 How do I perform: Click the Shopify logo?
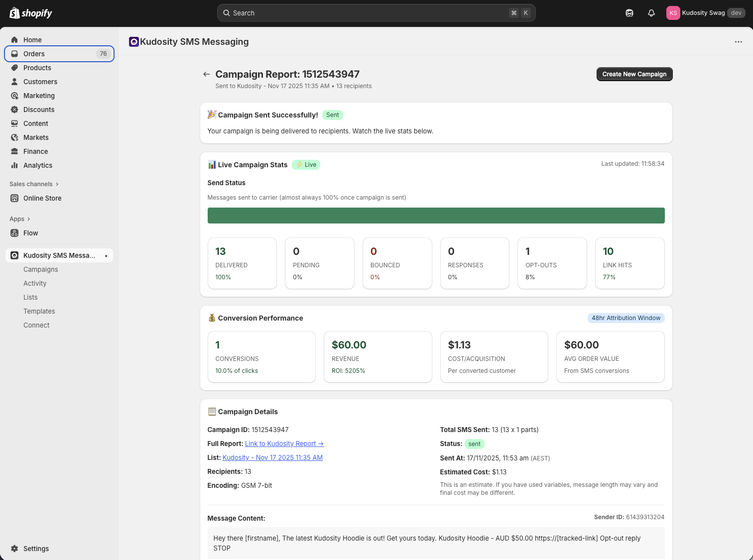pyautogui.click(x=31, y=13)
